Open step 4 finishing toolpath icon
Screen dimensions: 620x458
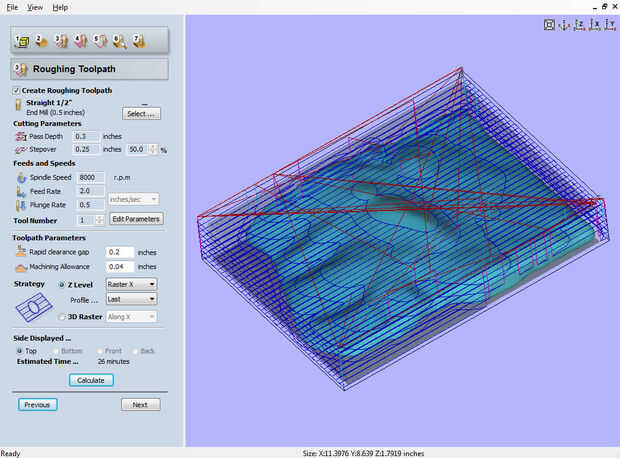tap(81, 41)
